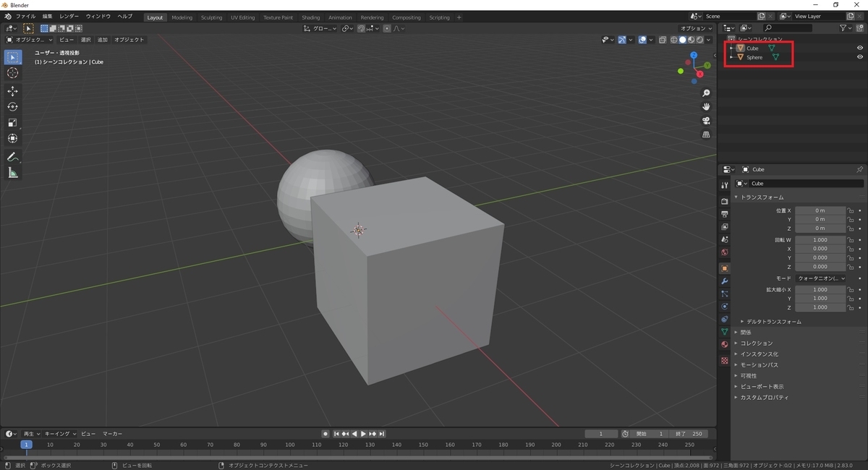Open the レンダー menu
868x470 pixels.
click(69, 17)
